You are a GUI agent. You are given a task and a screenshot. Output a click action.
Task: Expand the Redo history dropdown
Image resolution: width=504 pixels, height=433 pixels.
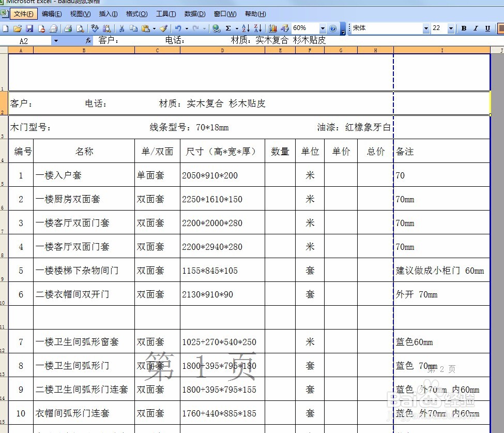pos(204,28)
